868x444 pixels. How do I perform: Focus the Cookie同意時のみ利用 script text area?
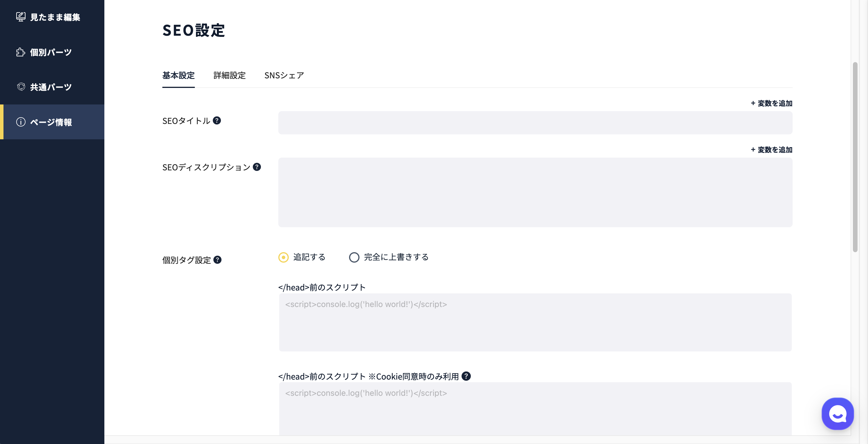535,409
